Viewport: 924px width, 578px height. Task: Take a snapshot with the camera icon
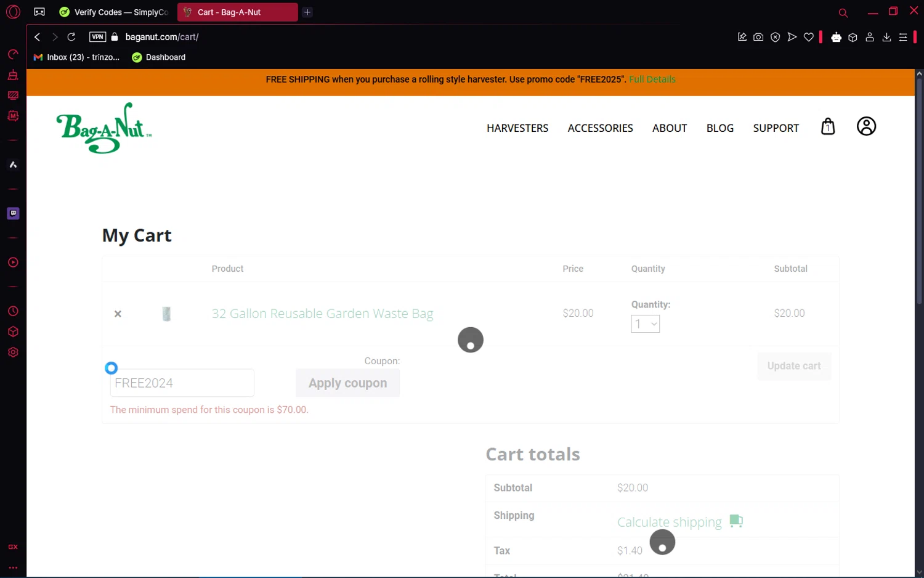coord(758,37)
